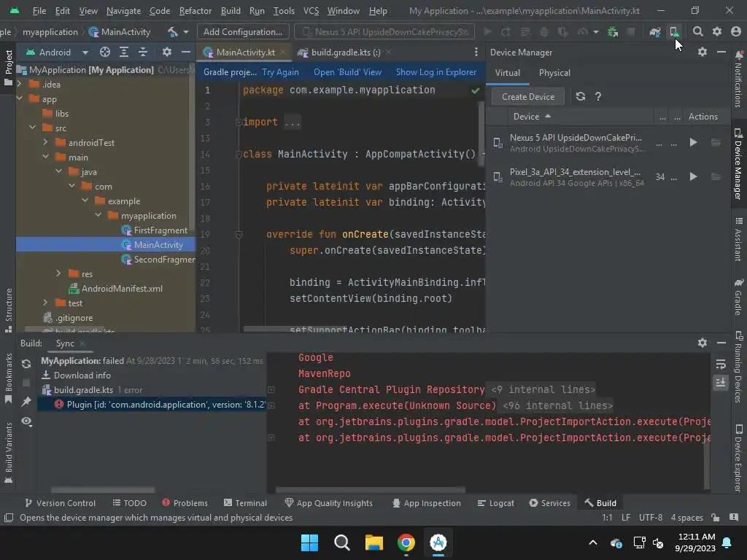The height and width of the screenshot is (560, 747).
Task: Toggle soft-wrap in Build output
Action: (720, 365)
